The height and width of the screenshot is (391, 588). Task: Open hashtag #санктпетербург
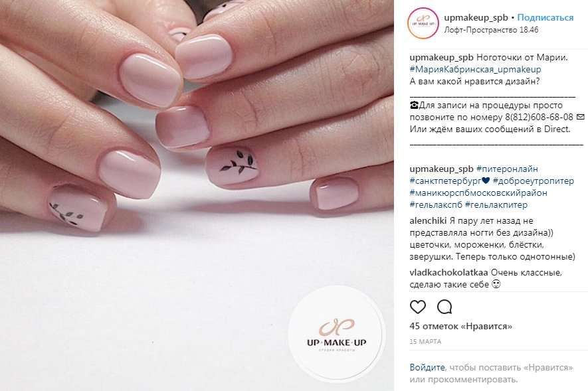(x=445, y=181)
